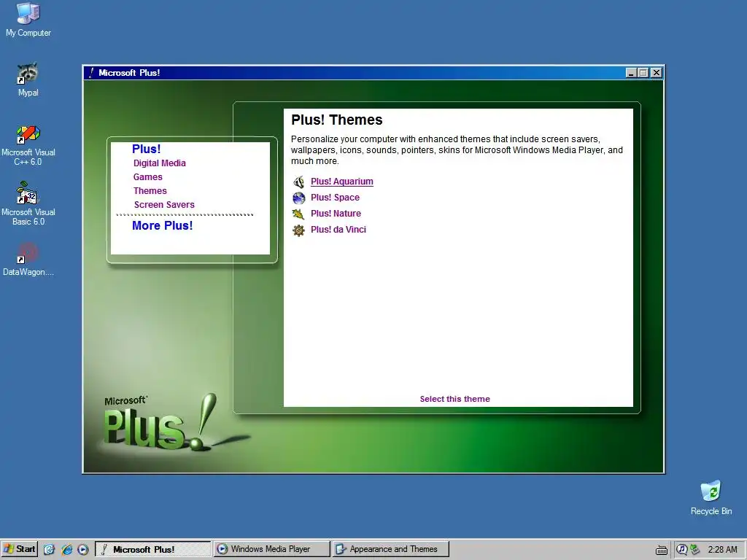This screenshot has height=560, width=747.
Task: Click the network tray icon beside clock
Action: [x=694, y=550]
